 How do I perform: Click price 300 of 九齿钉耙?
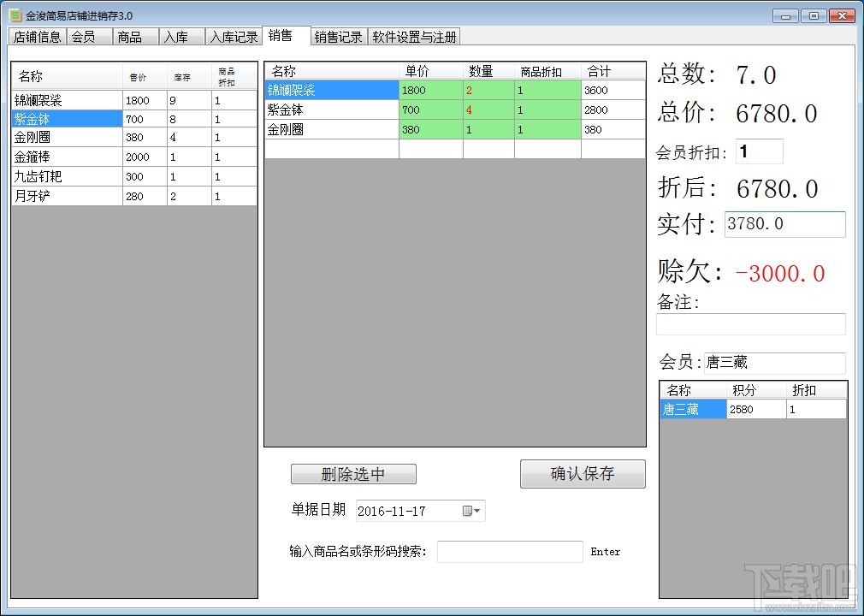145,177
